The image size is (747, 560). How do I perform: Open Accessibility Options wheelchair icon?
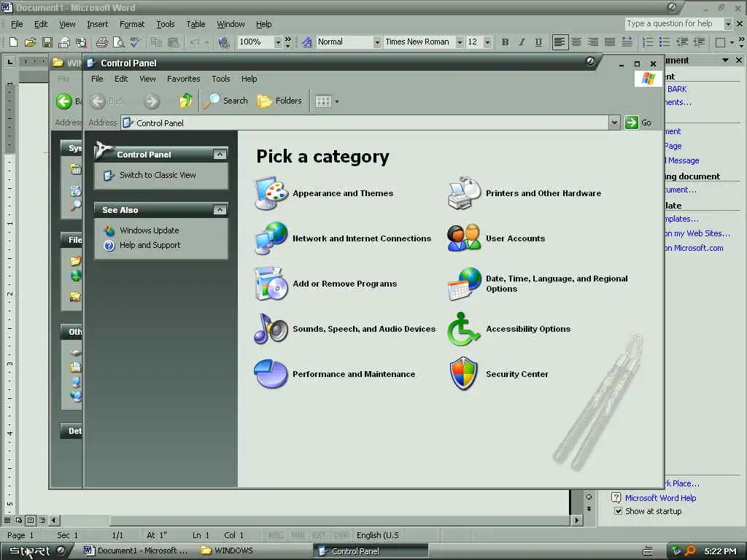[464, 329]
